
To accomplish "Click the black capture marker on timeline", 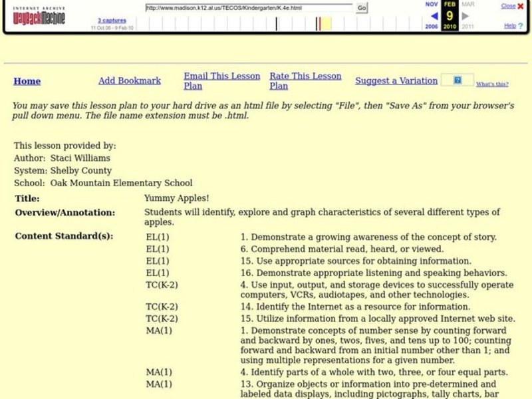I will click(x=277, y=24).
